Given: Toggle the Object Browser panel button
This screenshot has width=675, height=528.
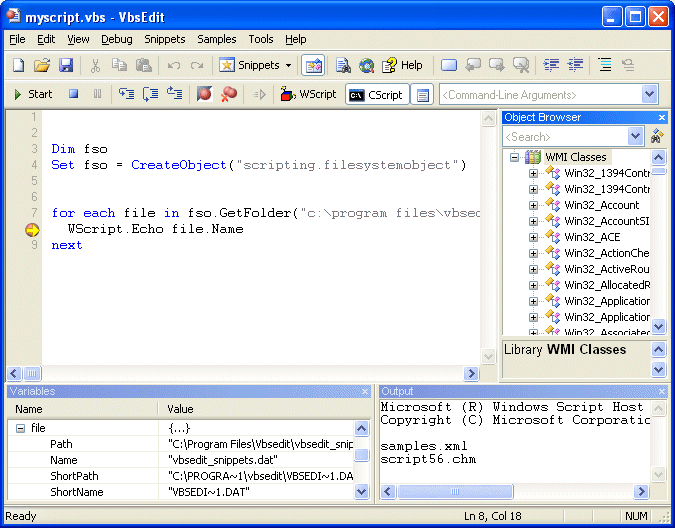Looking at the screenshot, I should (313, 65).
